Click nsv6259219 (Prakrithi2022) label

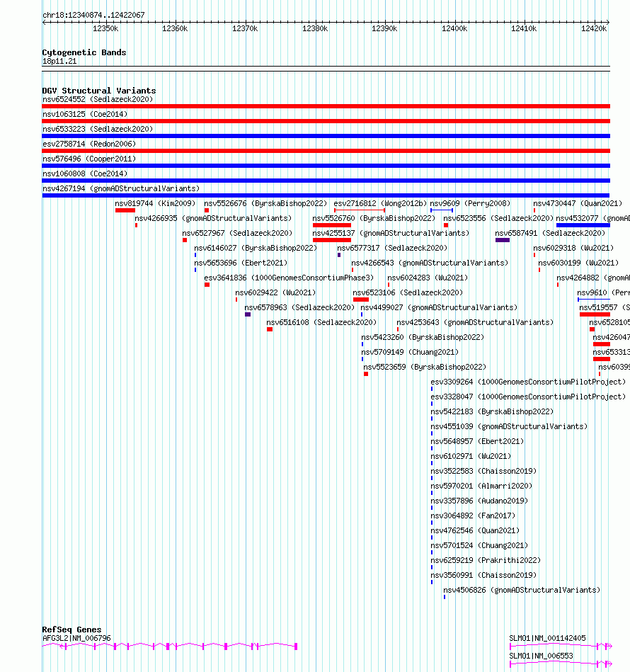[486, 561]
